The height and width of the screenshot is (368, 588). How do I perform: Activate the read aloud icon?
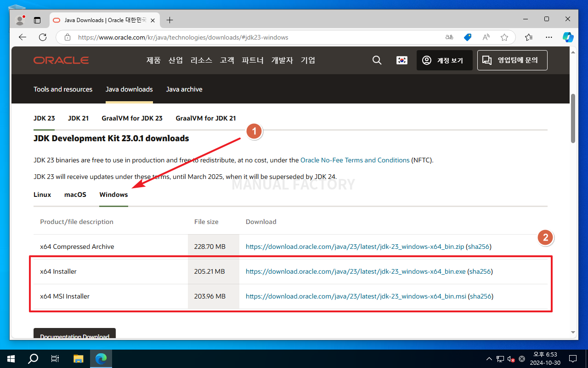[486, 37]
